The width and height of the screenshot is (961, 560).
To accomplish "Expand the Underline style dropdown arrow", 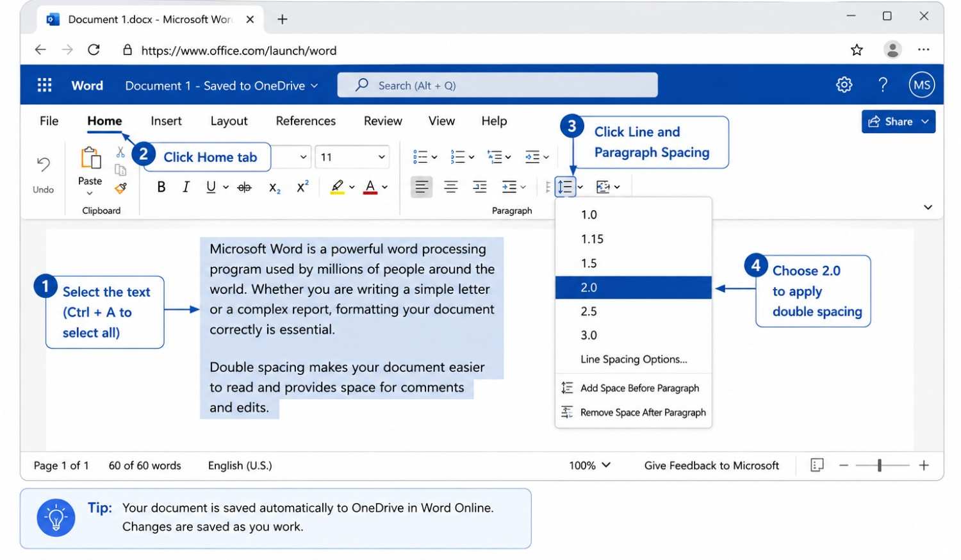I will pyautogui.click(x=226, y=187).
